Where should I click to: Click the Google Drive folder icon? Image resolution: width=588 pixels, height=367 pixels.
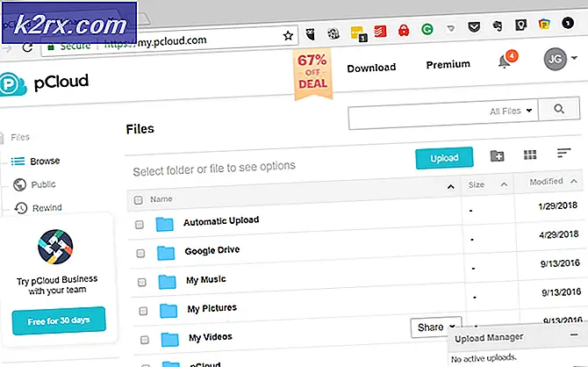166,253
